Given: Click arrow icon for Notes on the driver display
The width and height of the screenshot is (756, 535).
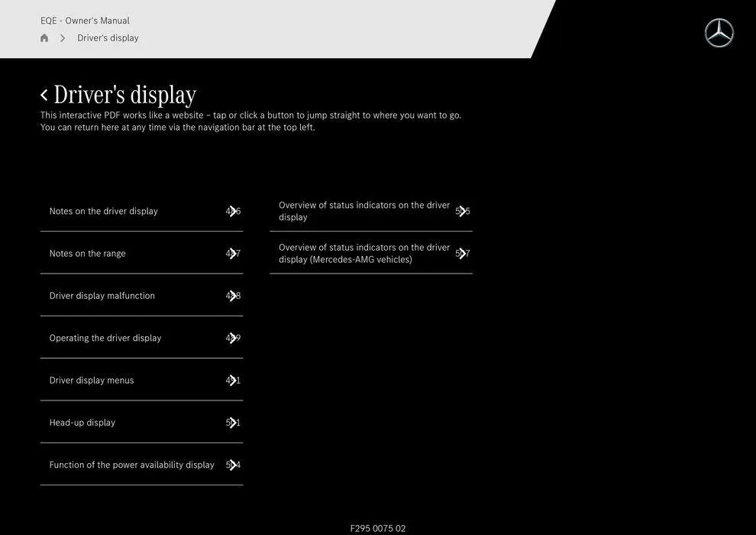Looking at the screenshot, I should 233,212.
